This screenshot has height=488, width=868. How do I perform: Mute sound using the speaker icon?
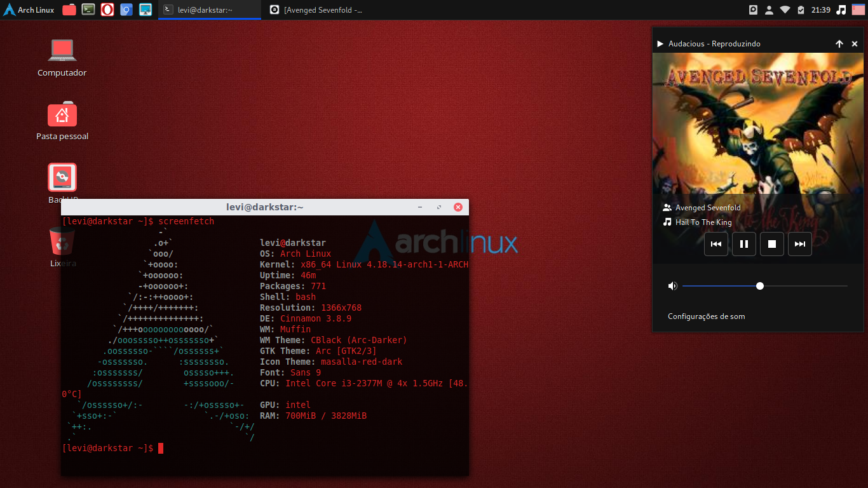pos(673,286)
